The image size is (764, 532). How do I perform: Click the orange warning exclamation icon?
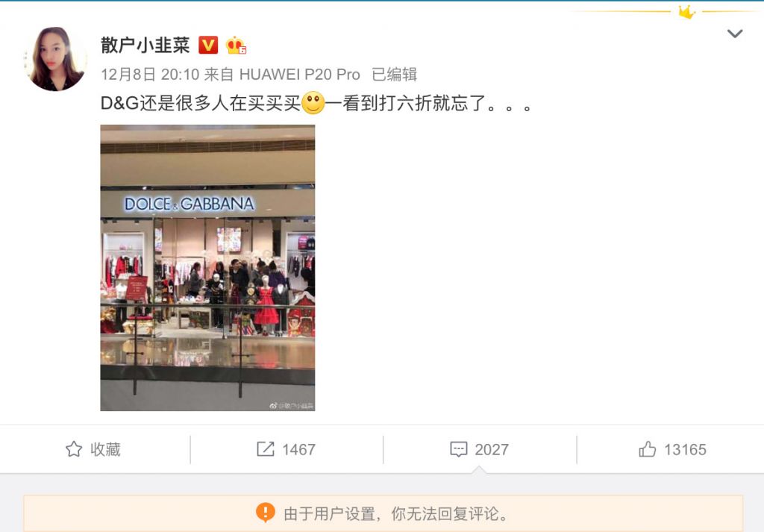(x=266, y=513)
